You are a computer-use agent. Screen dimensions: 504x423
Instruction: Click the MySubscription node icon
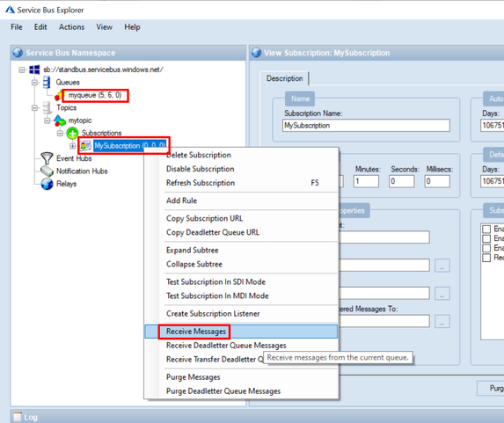point(85,146)
